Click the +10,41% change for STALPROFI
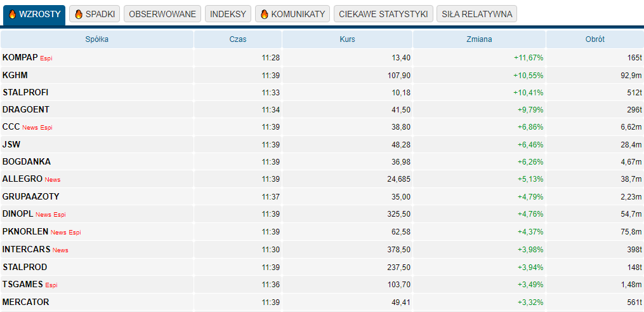This screenshot has width=644, height=312. click(529, 93)
